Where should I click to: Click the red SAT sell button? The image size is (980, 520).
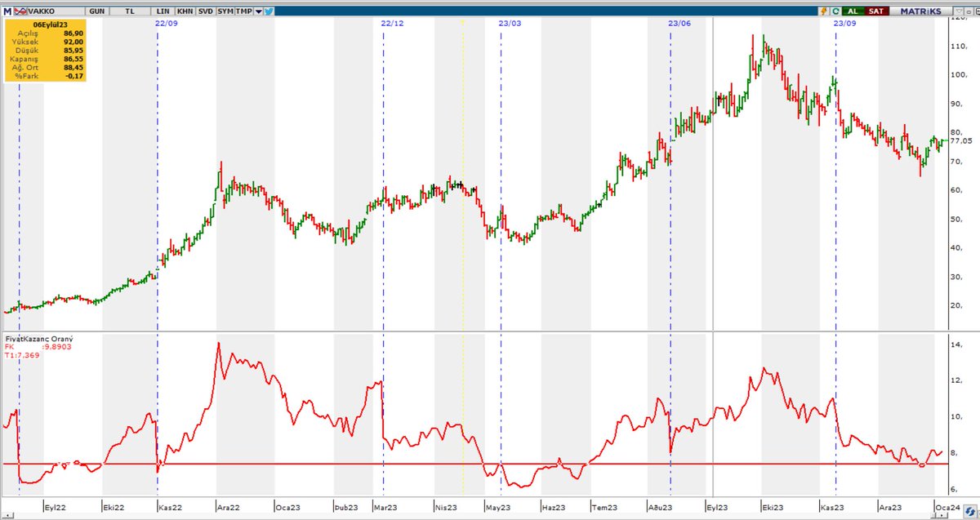[875, 11]
